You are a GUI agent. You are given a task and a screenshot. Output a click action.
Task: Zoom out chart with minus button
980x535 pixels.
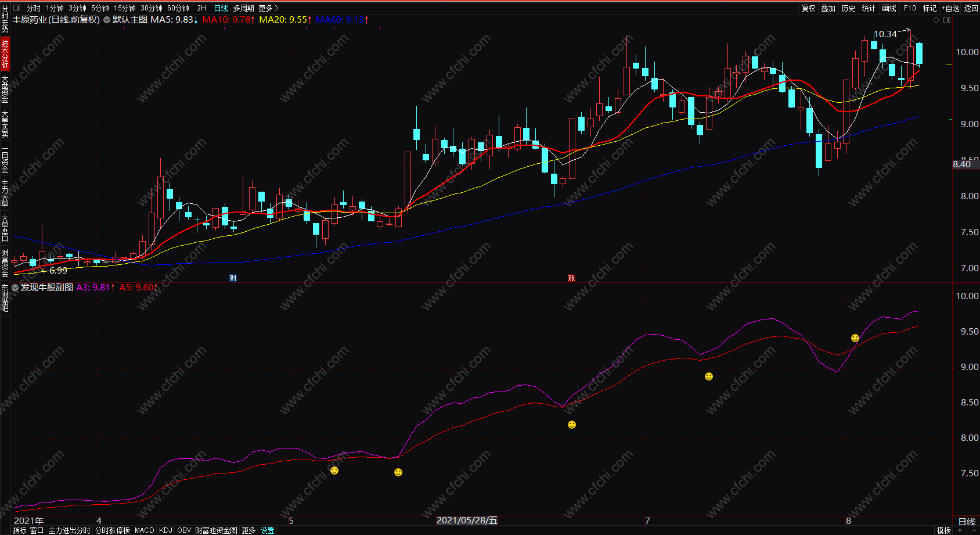[x=974, y=530]
